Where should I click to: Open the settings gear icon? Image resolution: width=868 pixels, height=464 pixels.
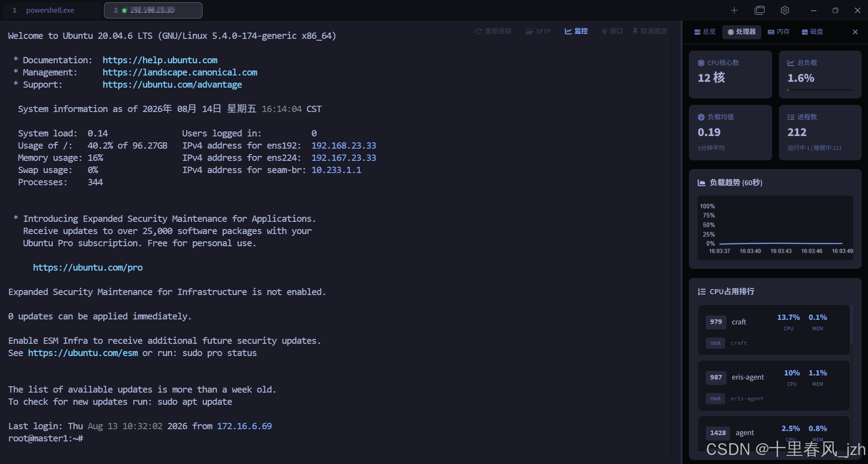coord(785,10)
